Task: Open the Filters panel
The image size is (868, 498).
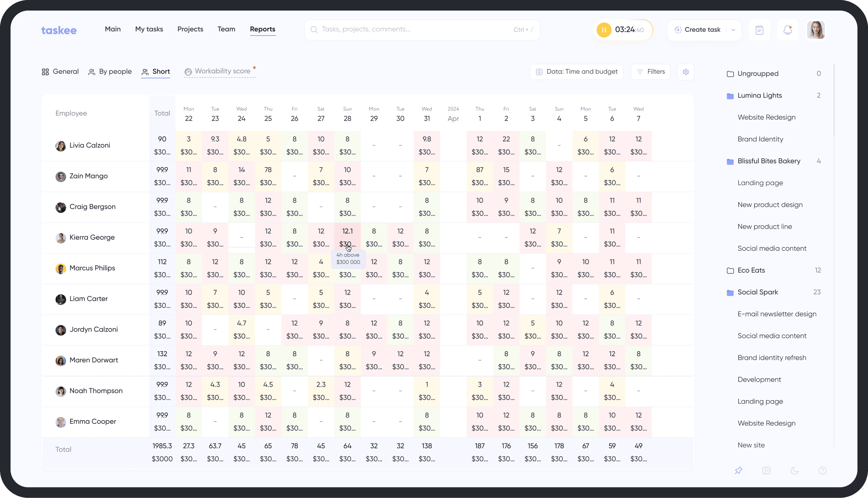Action: (650, 72)
